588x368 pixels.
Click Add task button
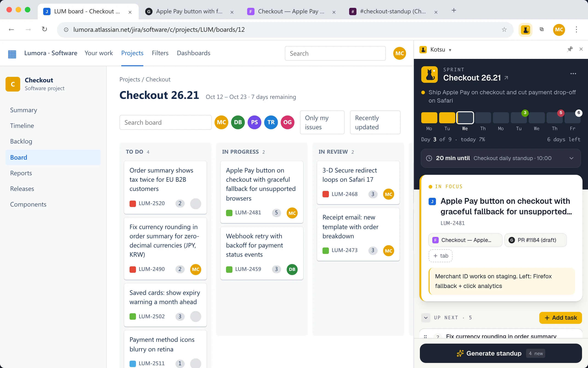tap(560, 318)
